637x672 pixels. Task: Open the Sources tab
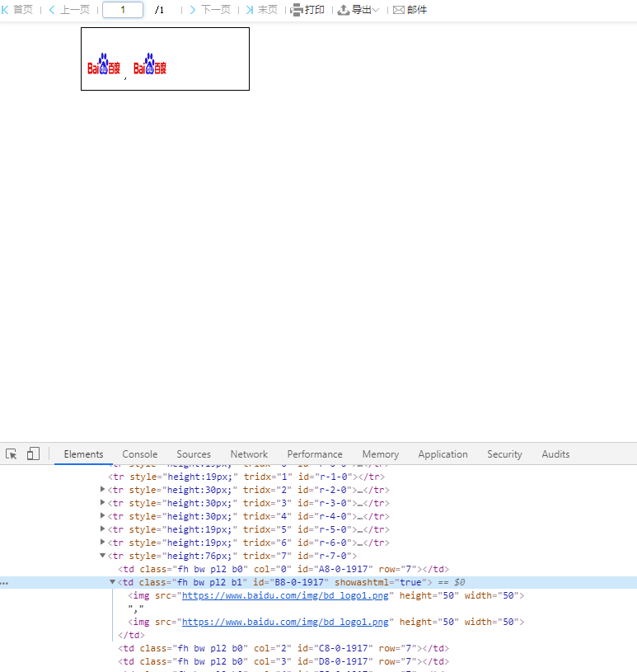(194, 454)
